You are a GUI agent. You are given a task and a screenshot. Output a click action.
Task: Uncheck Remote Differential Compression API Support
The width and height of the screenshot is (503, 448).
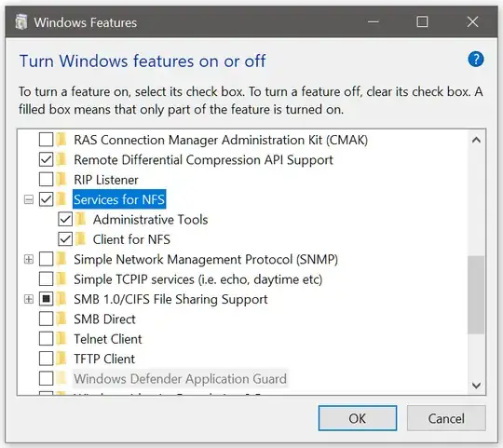coord(47,159)
